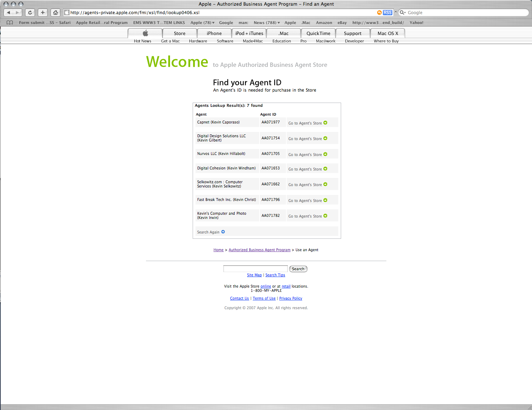The width and height of the screenshot is (532, 410).
Task: Click the green arrow for Kevin's Computer and Photo
Action: [325, 216]
